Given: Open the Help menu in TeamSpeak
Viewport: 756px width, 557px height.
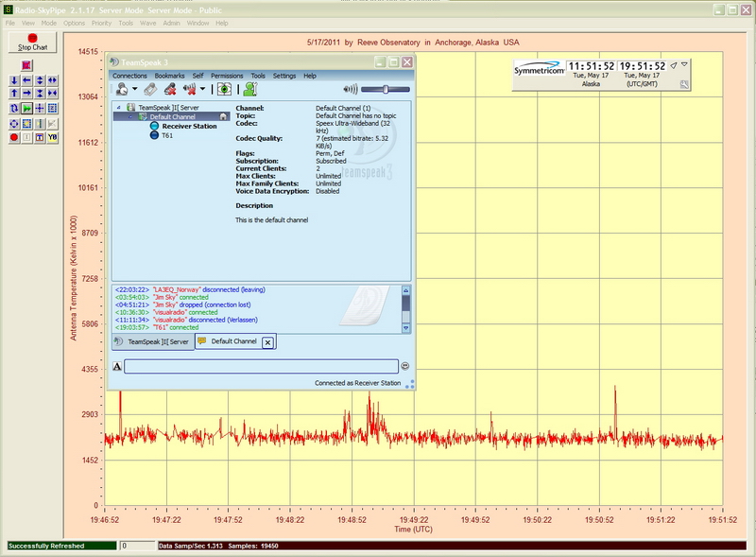Looking at the screenshot, I should click(x=310, y=76).
